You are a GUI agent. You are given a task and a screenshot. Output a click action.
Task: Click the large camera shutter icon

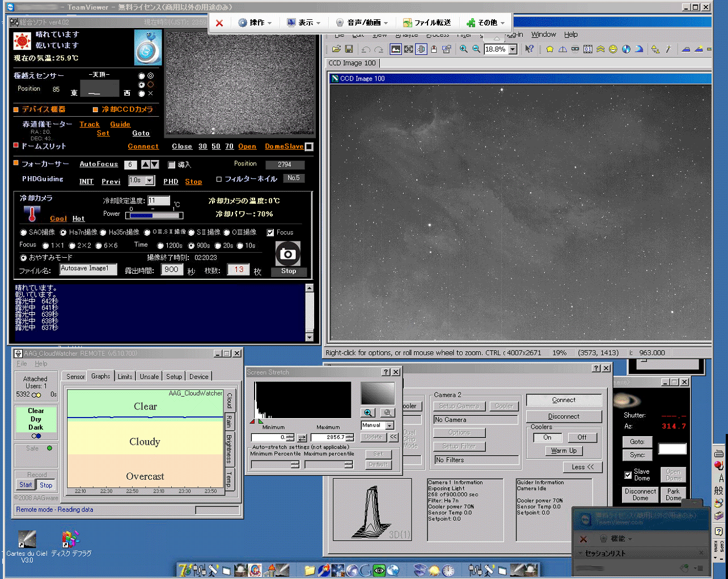(x=288, y=254)
